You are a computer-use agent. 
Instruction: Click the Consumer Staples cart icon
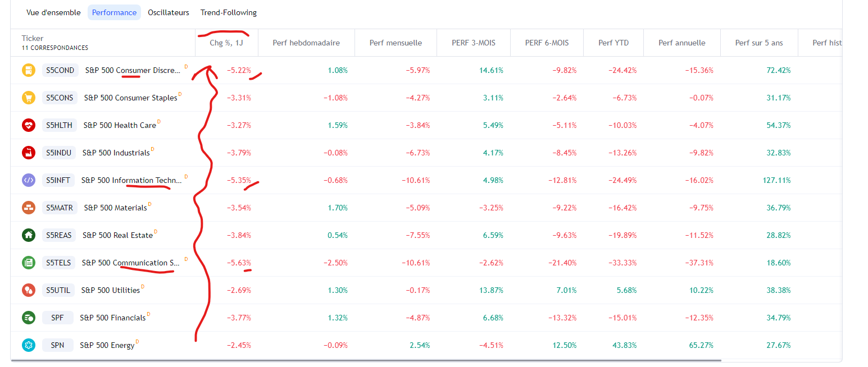point(28,98)
